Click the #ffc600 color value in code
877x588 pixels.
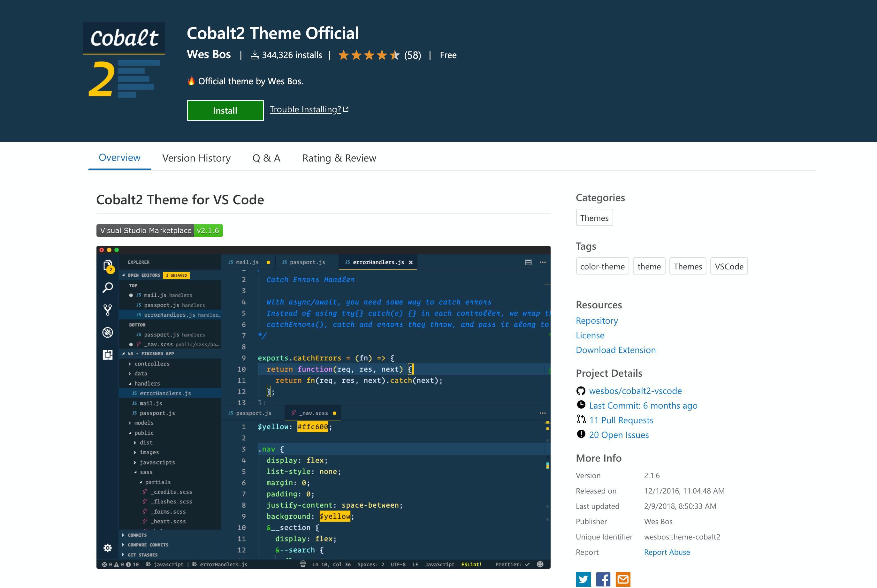click(312, 427)
